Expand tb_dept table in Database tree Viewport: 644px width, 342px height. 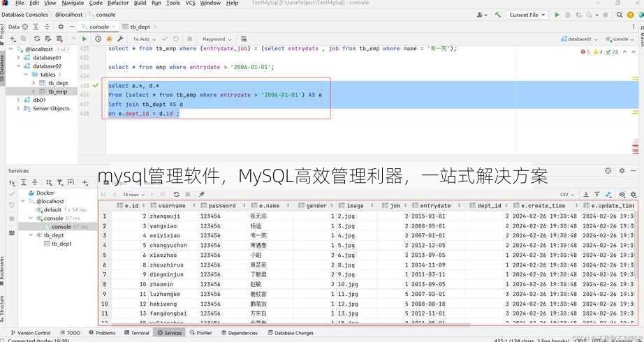point(34,83)
